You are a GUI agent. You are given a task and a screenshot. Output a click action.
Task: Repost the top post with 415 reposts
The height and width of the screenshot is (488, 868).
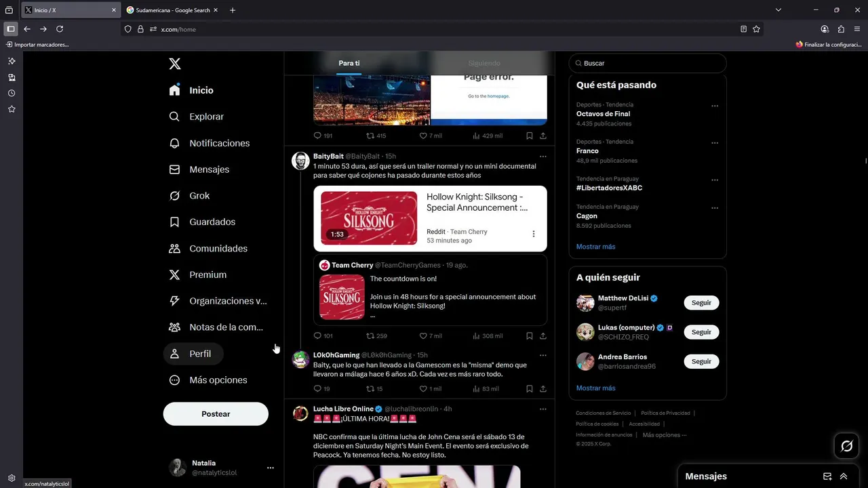(376, 136)
